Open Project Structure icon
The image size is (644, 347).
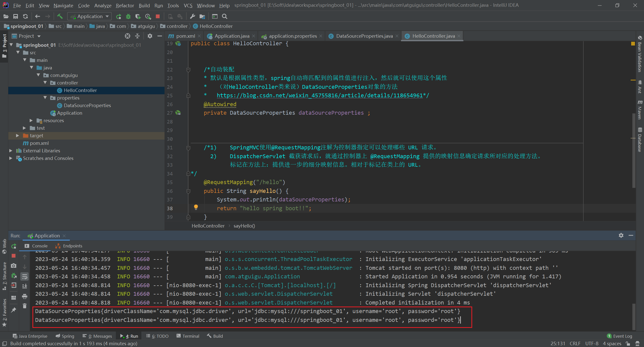[202, 16]
